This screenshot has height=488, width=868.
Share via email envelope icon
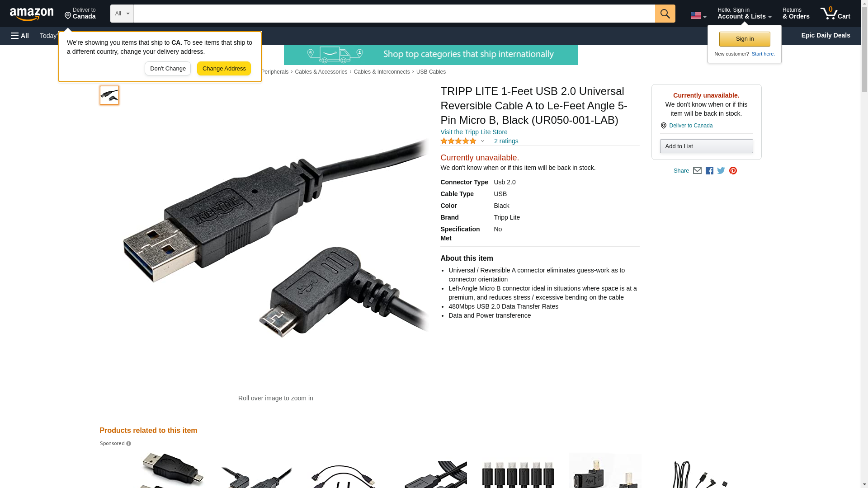(x=697, y=171)
